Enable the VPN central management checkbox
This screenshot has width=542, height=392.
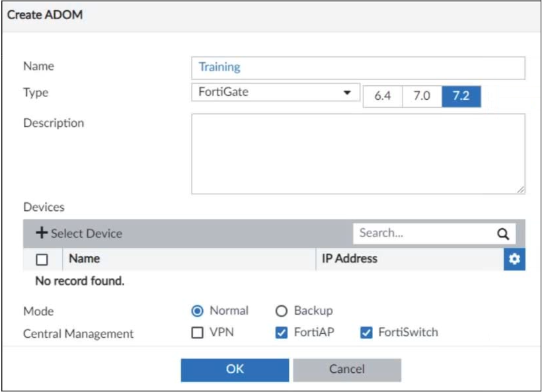pos(197,333)
